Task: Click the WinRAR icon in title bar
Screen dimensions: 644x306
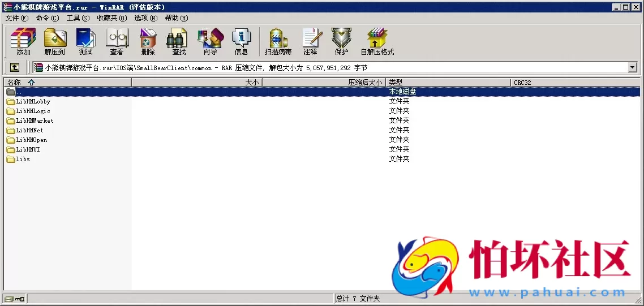Action: 7,7
